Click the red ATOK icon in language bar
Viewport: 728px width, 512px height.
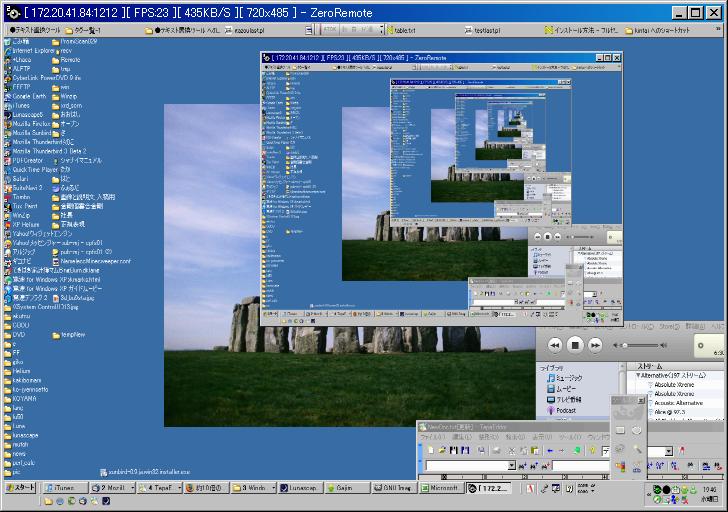(530, 488)
